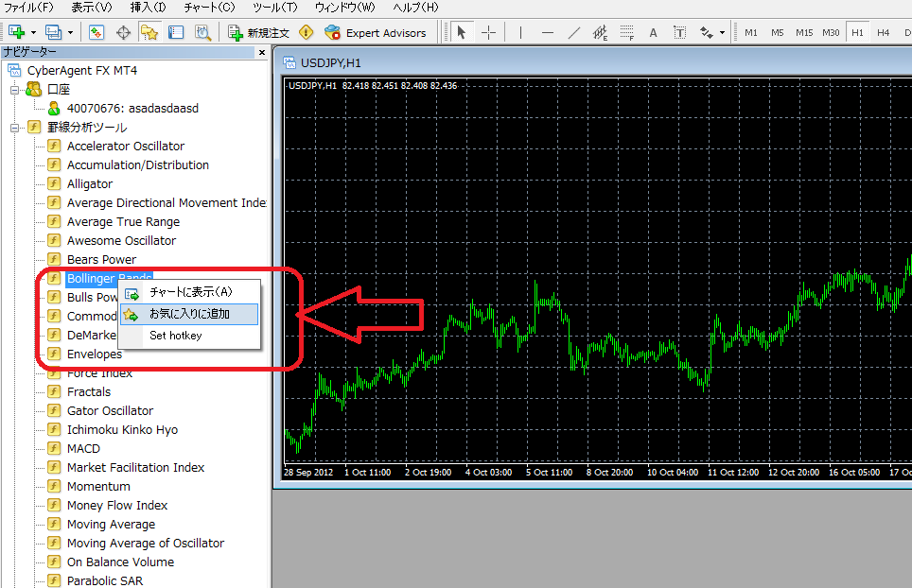This screenshot has height=588, width=912.
Task: Open the New Chart dropdown arrow
Action: click(33, 32)
